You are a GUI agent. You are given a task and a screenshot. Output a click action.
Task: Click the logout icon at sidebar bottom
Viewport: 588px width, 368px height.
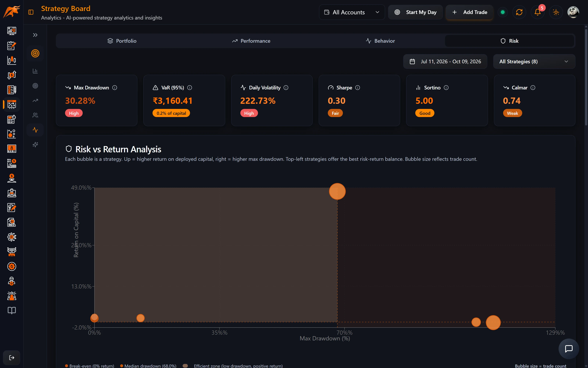point(12,358)
